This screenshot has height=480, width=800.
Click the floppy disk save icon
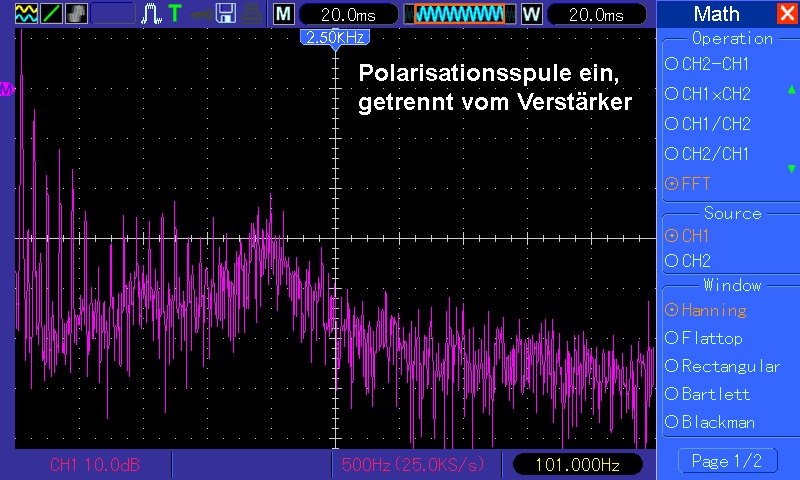226,14
